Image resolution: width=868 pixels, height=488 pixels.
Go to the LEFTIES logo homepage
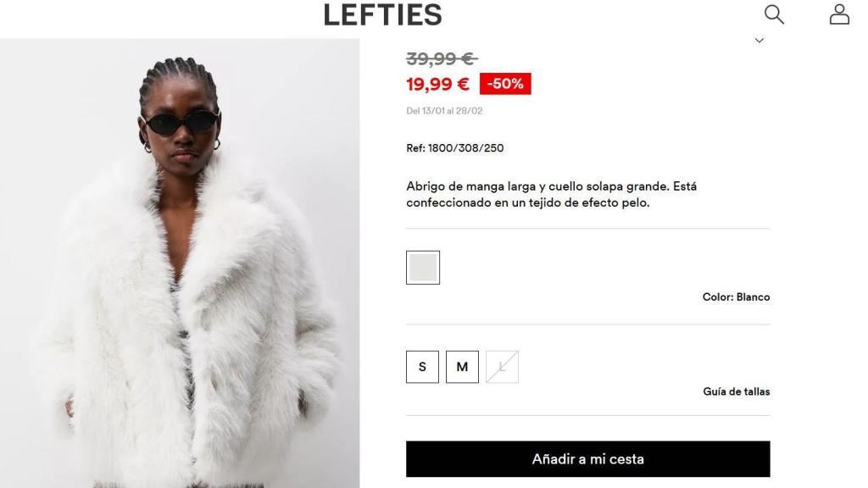[382, 15]
